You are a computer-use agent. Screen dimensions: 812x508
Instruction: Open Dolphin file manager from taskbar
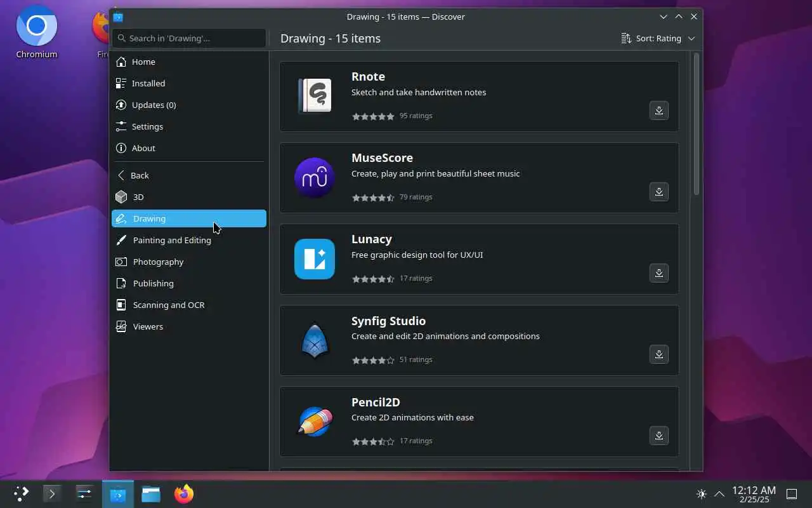tap(151, 494)
